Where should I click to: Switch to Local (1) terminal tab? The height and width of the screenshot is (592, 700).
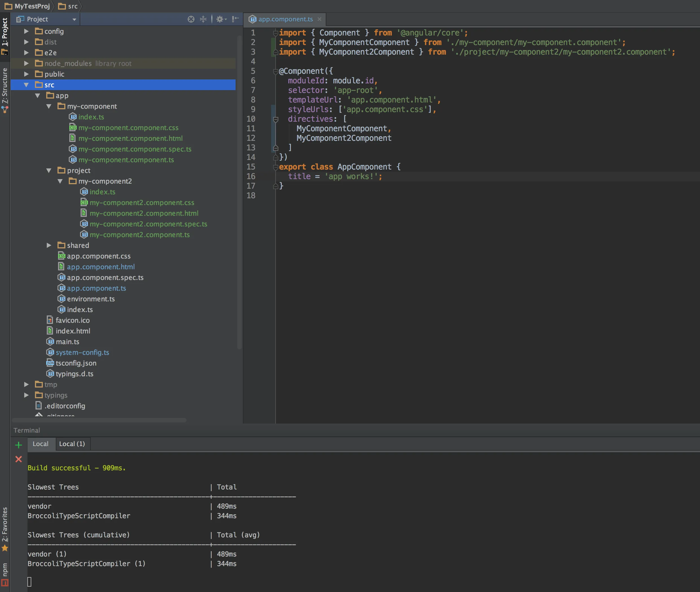pyautogui.click(x=72, y=444)
